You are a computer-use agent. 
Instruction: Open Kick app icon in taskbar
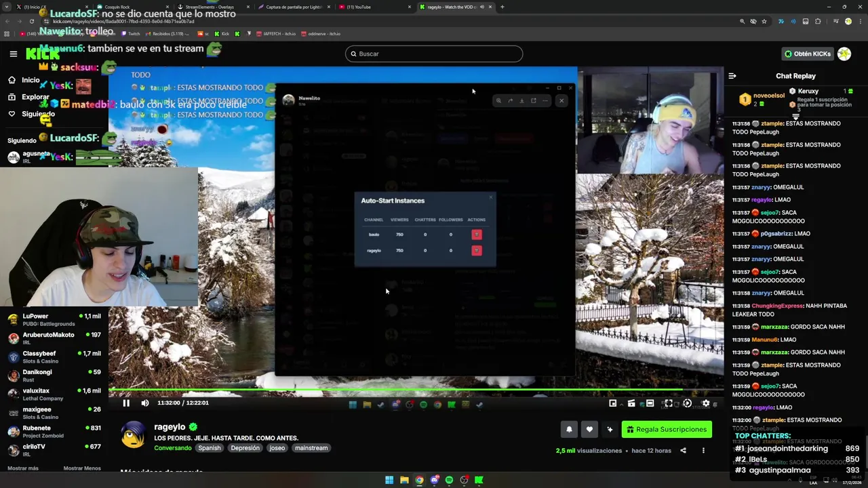479,480
